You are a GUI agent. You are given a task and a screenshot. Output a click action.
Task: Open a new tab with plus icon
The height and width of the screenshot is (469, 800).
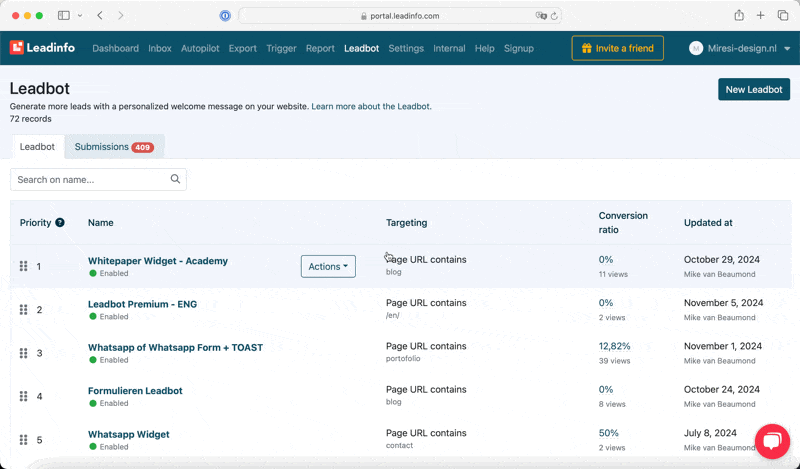click(760, 16)
